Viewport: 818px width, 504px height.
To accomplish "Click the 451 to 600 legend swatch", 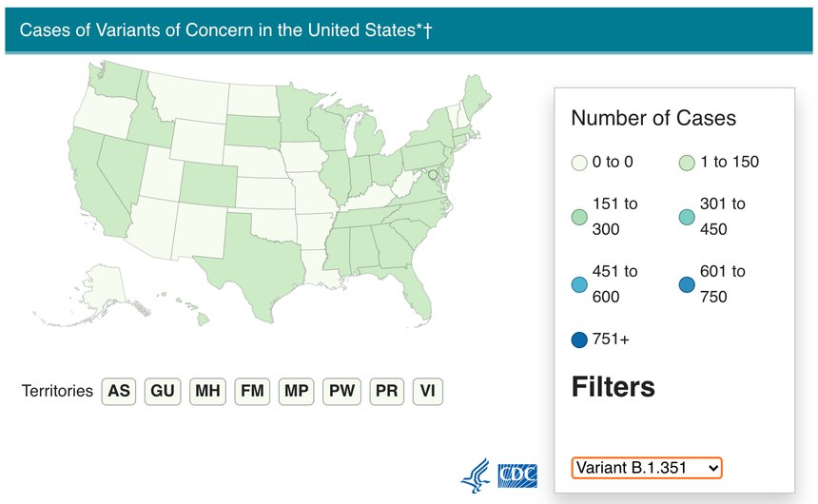I will tap(579, 284).
